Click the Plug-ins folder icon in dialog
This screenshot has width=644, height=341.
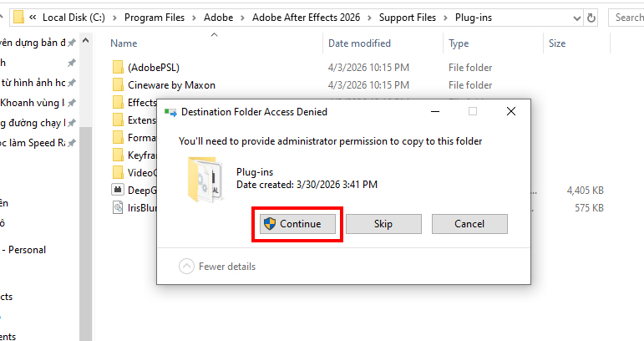coord(203,179)
